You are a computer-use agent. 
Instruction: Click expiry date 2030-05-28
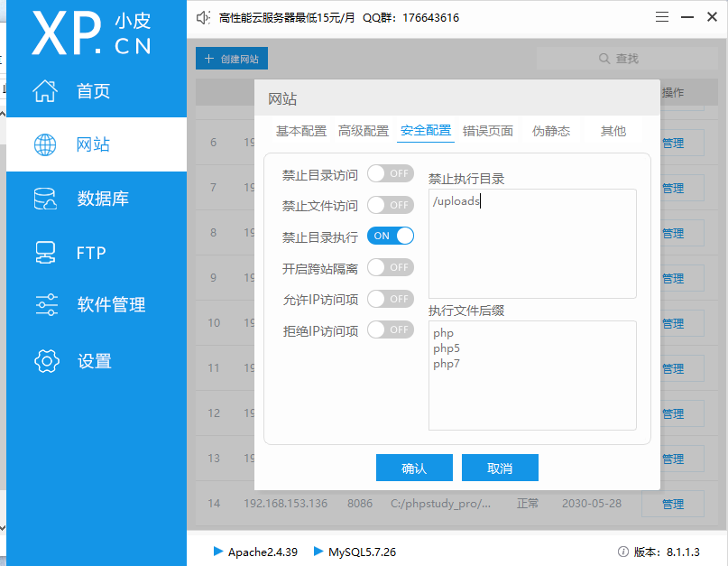592,504
